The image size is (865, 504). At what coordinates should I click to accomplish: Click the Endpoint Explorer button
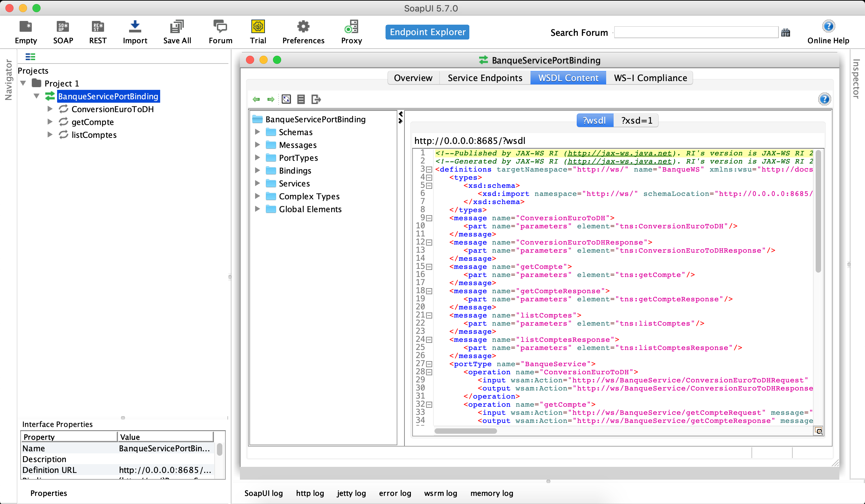(427, 32)
